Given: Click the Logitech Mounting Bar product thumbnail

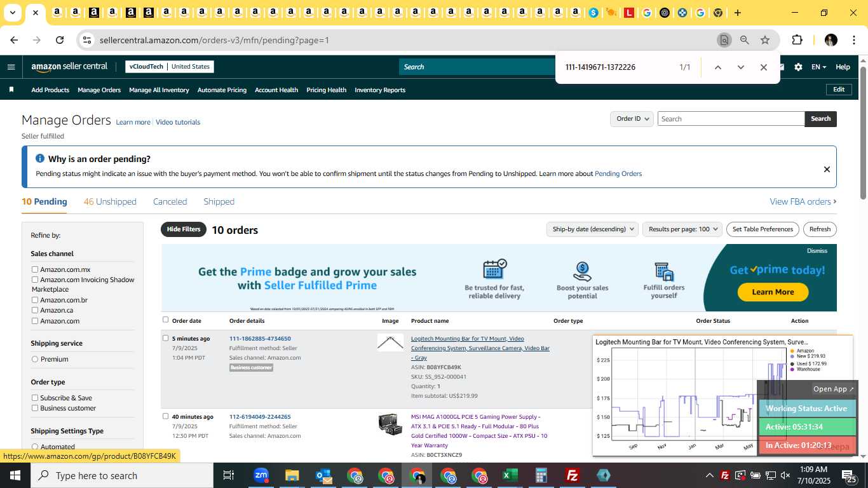Looking at the screenshot, I should tap(390, 343).
